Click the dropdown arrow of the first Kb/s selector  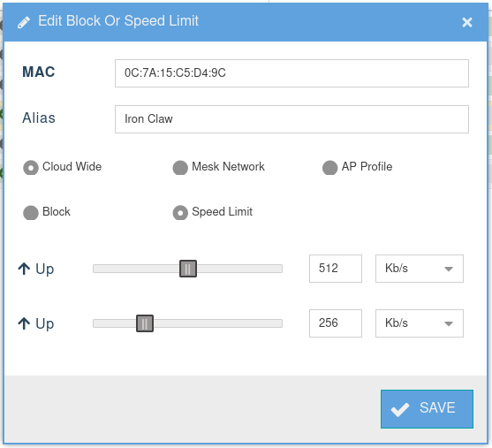pyautogui.click(x=449, y=269)
